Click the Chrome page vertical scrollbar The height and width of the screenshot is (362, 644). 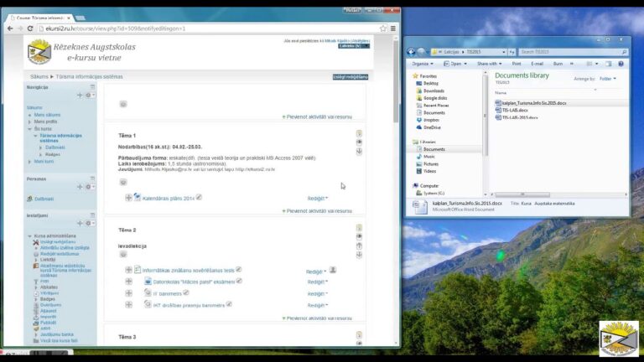[x=396, y=80]
